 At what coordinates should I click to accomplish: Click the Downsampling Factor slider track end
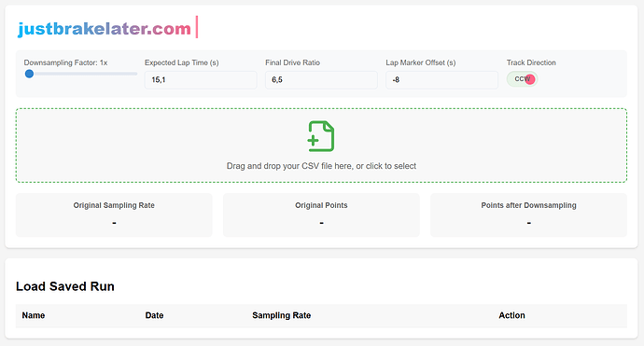coord(135,74)
